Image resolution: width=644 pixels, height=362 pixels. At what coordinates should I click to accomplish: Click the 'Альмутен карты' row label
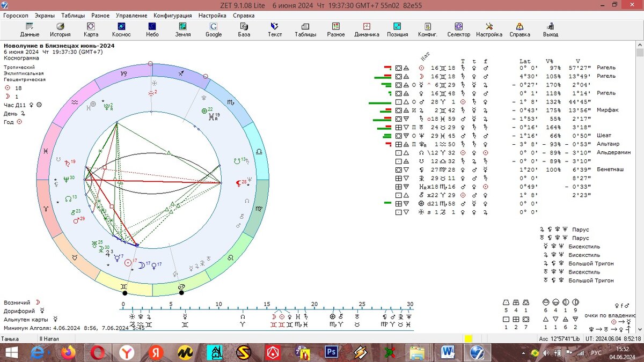(26, 319)
